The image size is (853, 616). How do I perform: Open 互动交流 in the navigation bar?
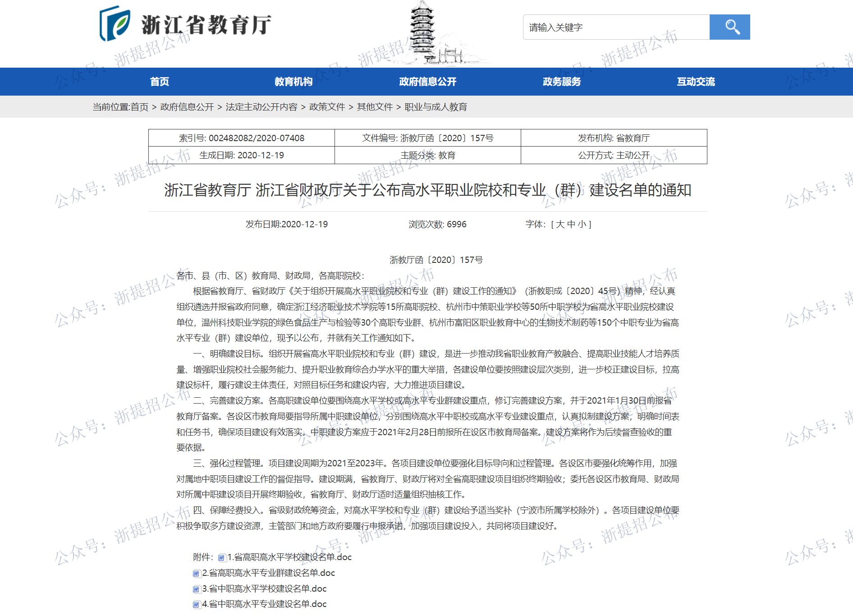click(696, 82)
